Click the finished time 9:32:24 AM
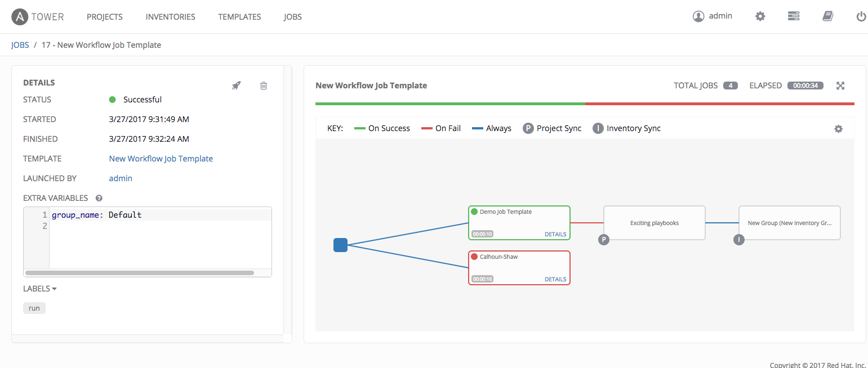 (149, 139)
